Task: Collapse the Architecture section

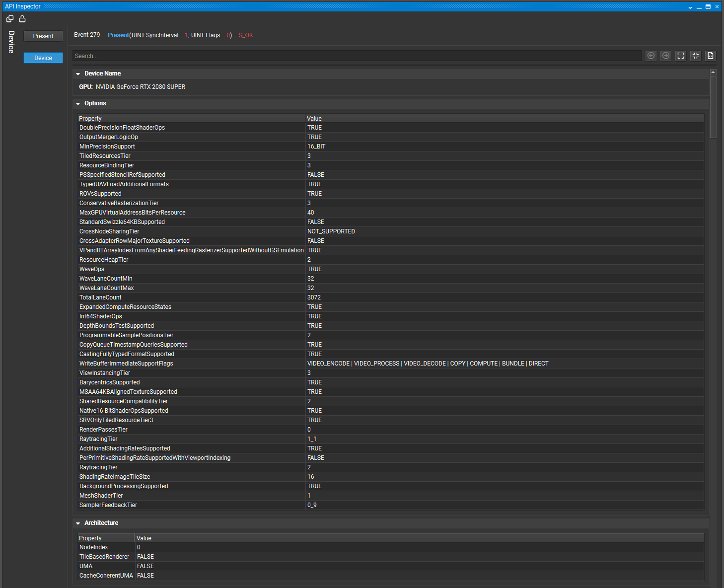Action: click(x=78, y=522)
